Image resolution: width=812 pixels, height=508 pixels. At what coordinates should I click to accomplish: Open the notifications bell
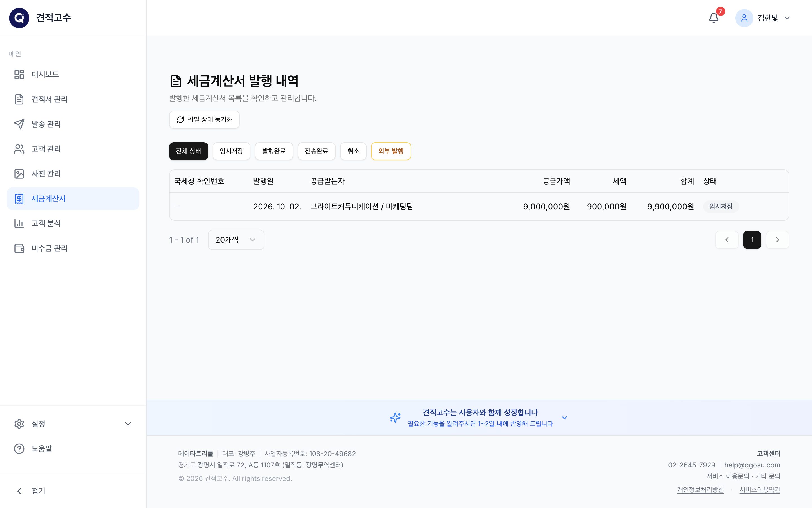tap(714, 18)
